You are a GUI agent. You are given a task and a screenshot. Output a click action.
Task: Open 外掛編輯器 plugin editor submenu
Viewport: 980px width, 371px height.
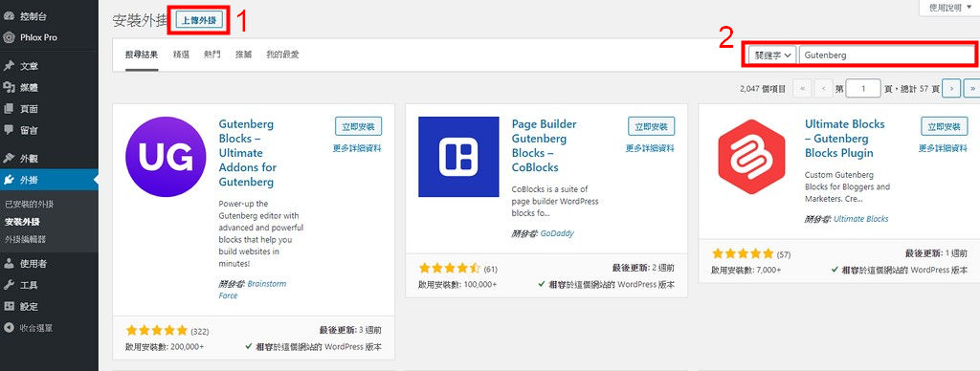25,239
